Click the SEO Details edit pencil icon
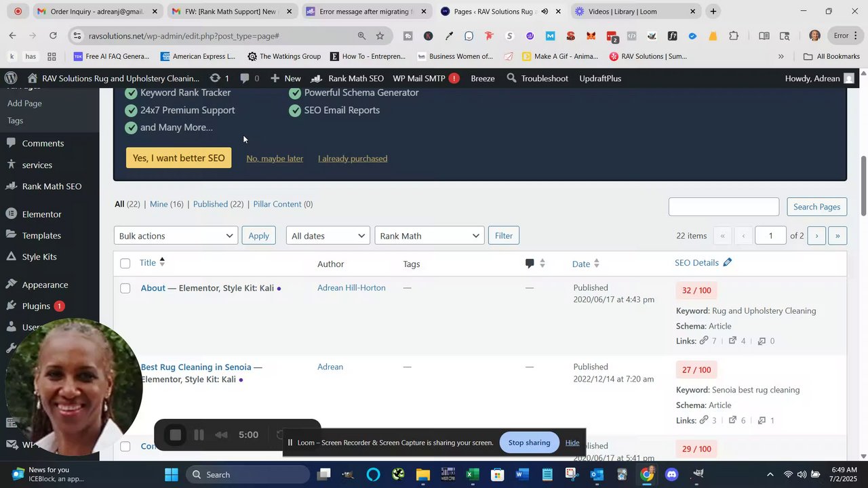The image size is (868, 488). pyautogui.click(x=728, y=262)
